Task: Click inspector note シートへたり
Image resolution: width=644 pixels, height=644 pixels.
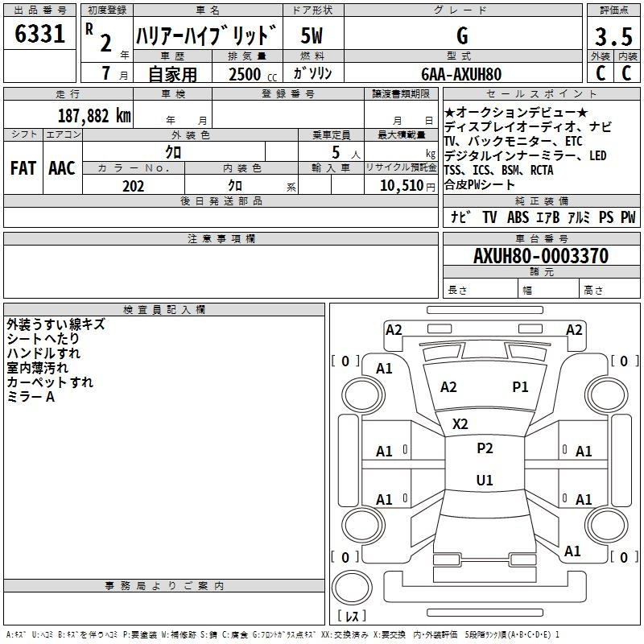Action: 43,338
